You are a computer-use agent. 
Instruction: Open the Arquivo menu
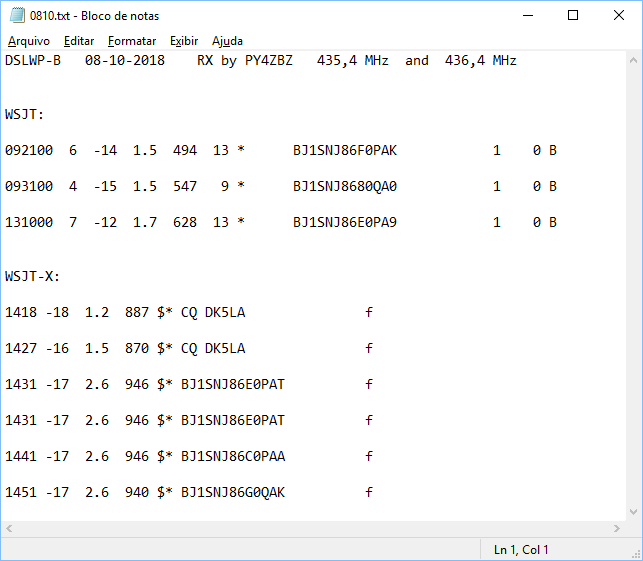tap(29, 41)
